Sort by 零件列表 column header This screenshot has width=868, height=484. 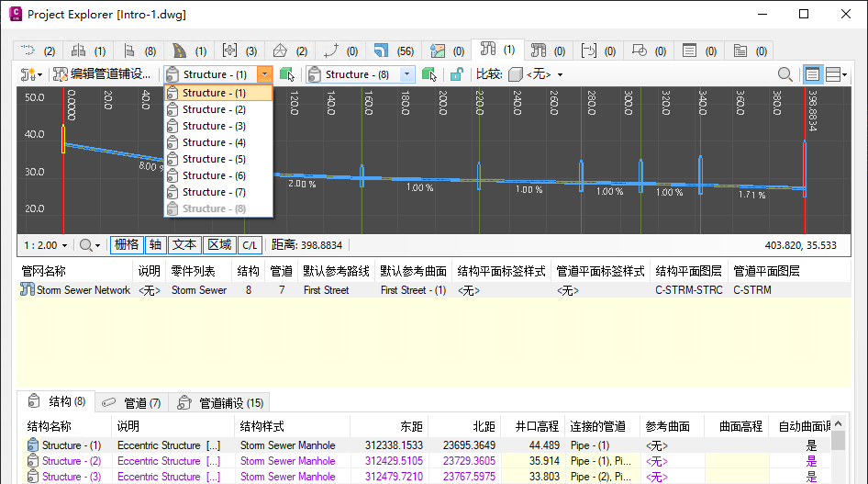click(x=199, y=271)
